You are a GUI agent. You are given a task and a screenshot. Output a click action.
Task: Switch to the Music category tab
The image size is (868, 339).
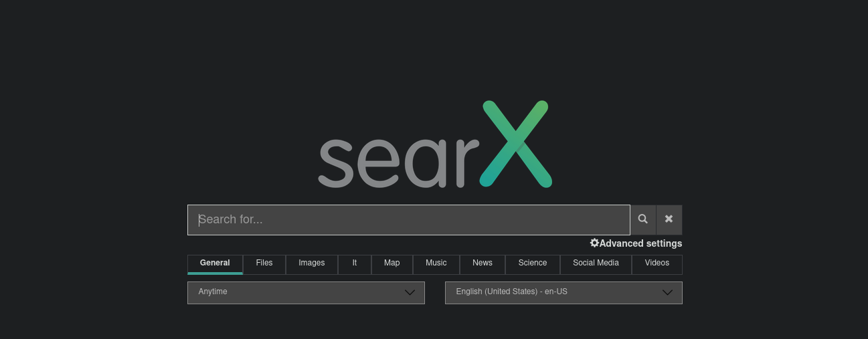[x=436, y=264]
